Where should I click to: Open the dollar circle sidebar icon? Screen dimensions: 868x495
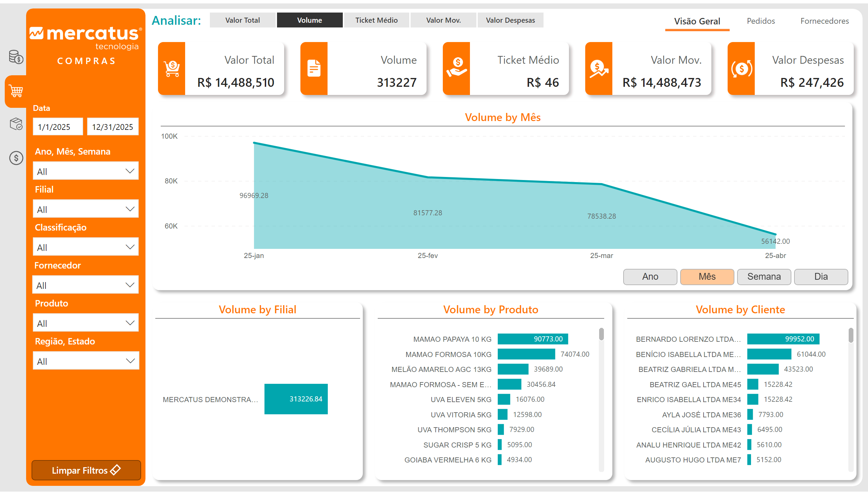click(16, 158)
